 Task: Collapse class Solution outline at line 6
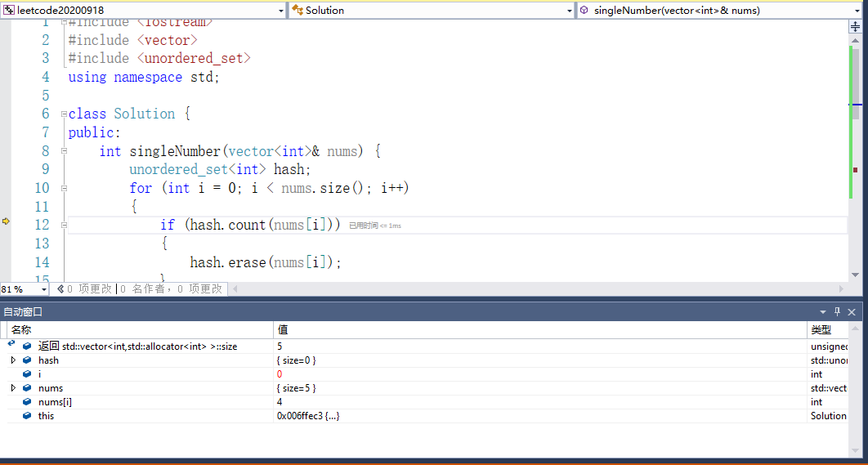pyautogui.click(x=65, y=114)
